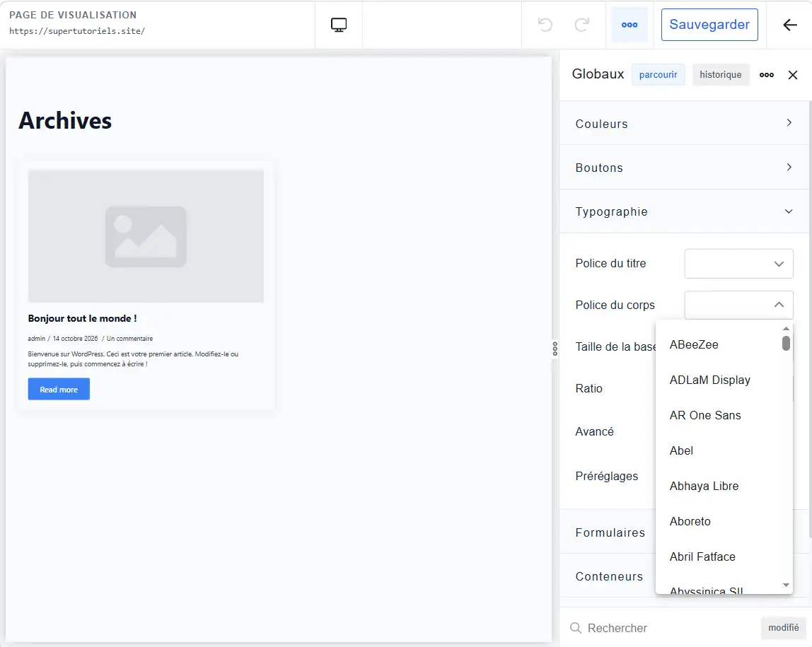Close the Globaux panel
The image size is (812, 647).
[792, 75]
